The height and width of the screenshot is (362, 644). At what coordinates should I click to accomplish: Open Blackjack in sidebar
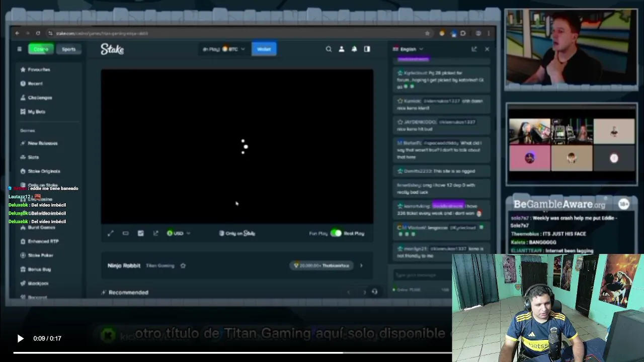point(34,284)
